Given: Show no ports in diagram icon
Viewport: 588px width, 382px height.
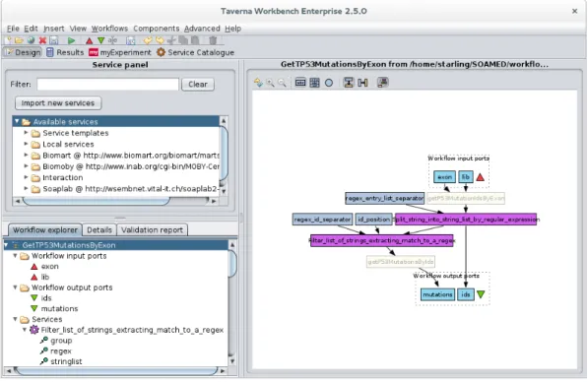Looking at the screenshot, I should 300,83.
